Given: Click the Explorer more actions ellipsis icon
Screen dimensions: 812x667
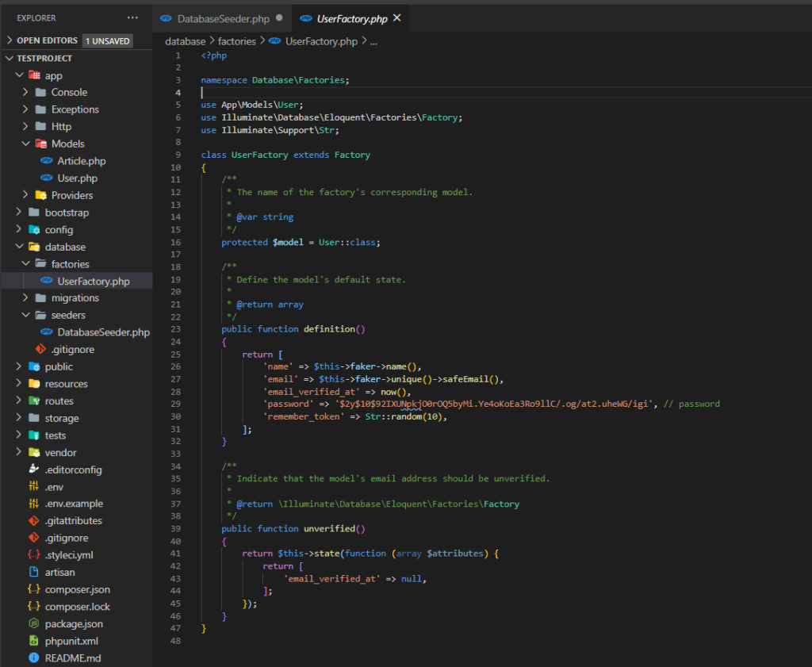Looking at the screenshot, I should tap(132, 17).
